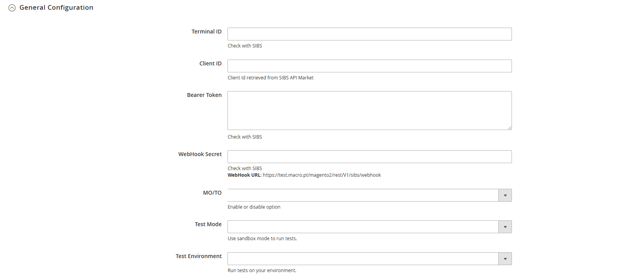The width and height of the screenshot is (644, 276).
Task: Click into the Client ID input box
Action: tap(369, 66)
